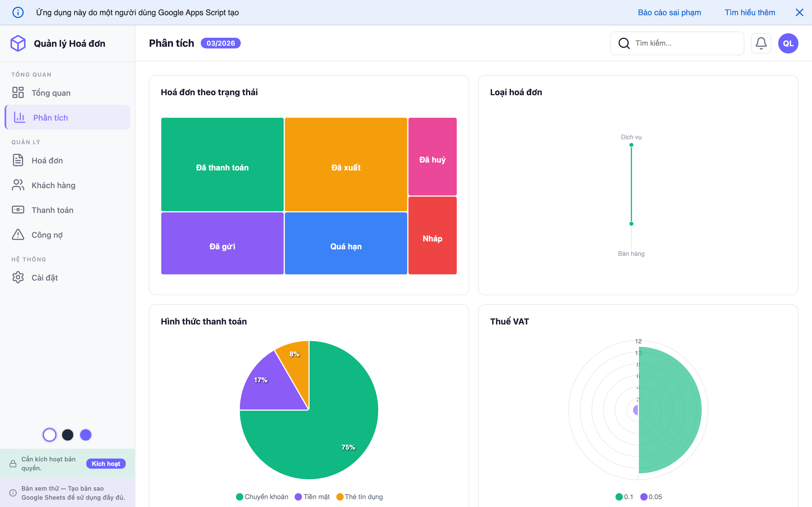The image size is (812, 507).
Task: Click the Kích hoạt button
Action: [x=106, y=463]
